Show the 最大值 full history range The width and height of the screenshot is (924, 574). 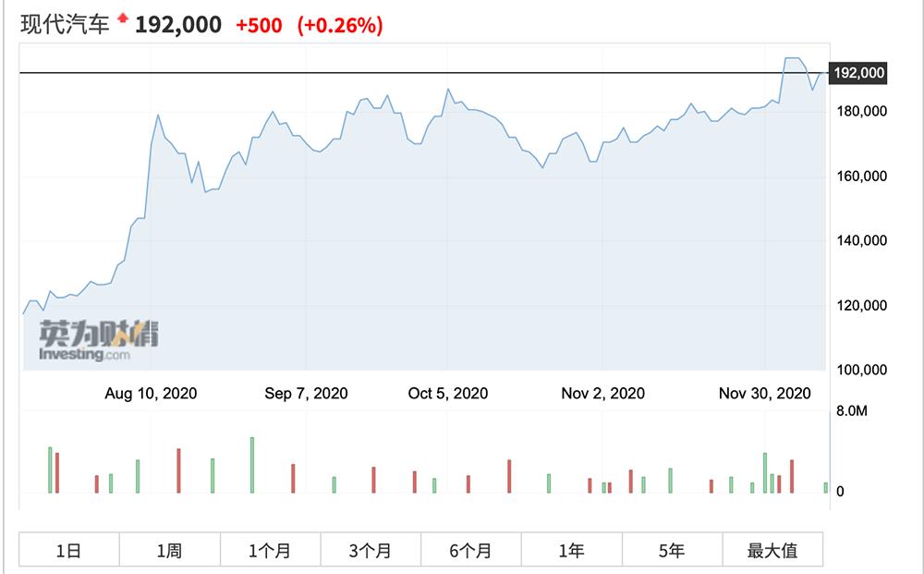click(x=772, y=551)
